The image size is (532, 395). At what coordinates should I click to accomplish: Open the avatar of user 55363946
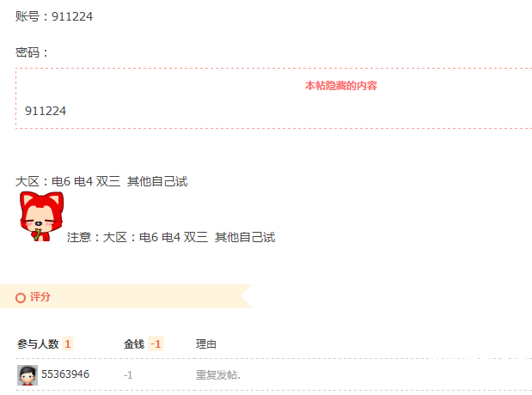pyautogui.click(x=28, y=375)
